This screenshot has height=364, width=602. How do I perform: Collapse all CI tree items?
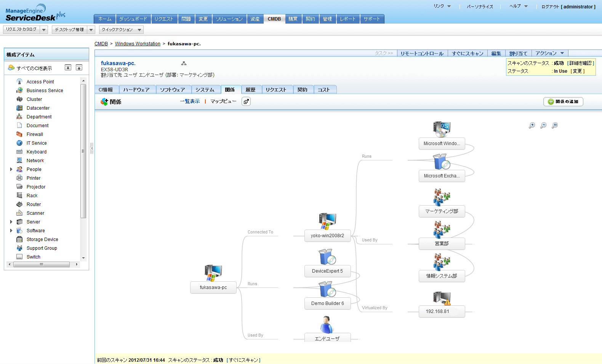(79, 68)
